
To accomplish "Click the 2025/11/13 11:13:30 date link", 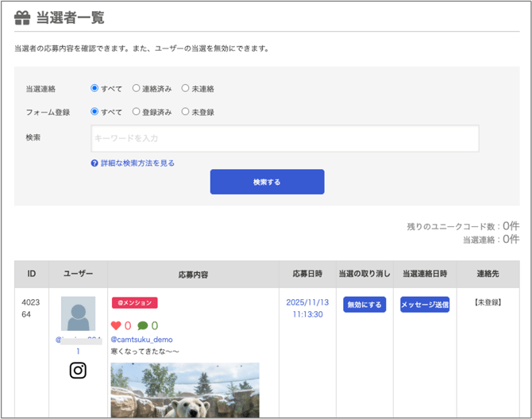I will [308, 308].
